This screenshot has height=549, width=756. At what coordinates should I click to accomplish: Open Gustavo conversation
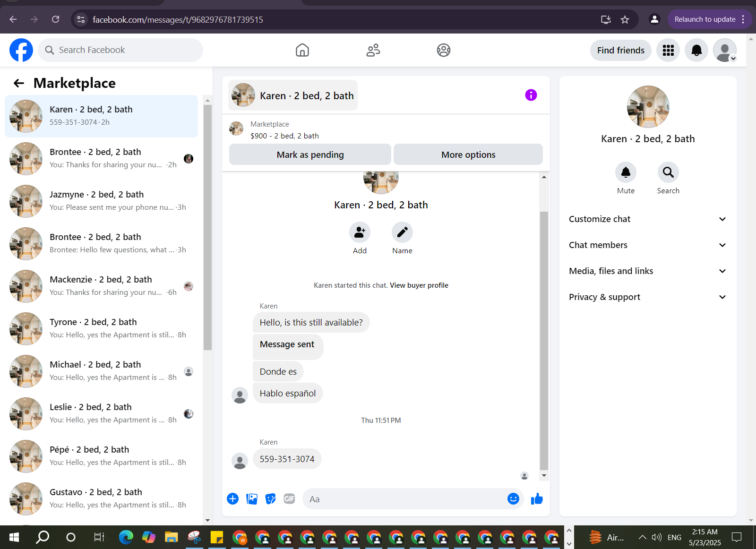101,499
